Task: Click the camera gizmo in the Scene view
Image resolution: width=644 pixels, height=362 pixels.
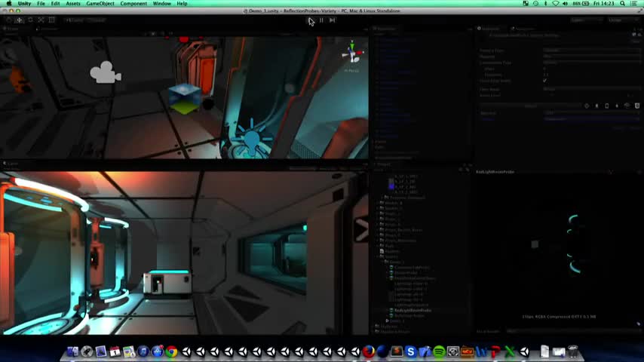Action: (x=105, y=72)
